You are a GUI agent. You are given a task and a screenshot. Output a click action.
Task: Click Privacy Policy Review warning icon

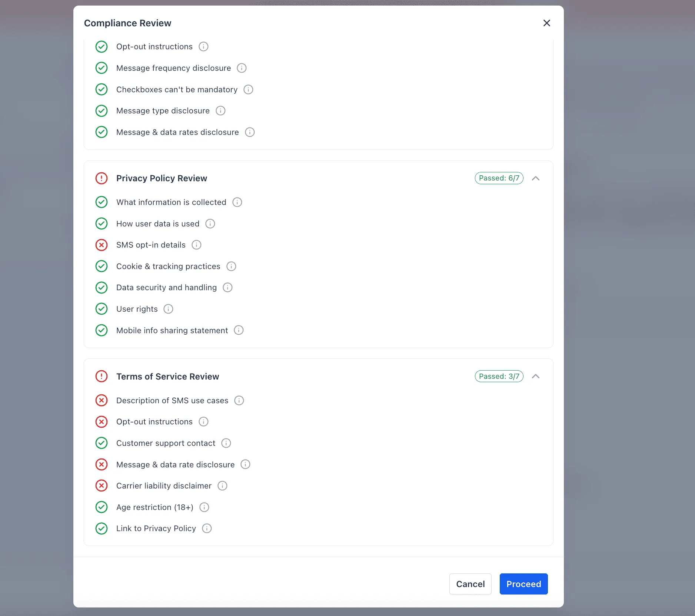point(102,178)
